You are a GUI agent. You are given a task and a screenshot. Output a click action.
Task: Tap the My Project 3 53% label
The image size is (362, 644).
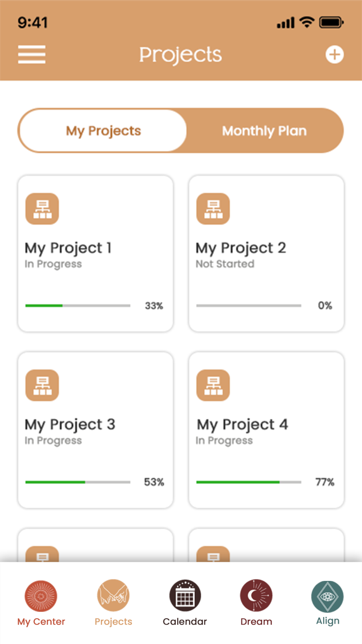(x=154, y=482)
